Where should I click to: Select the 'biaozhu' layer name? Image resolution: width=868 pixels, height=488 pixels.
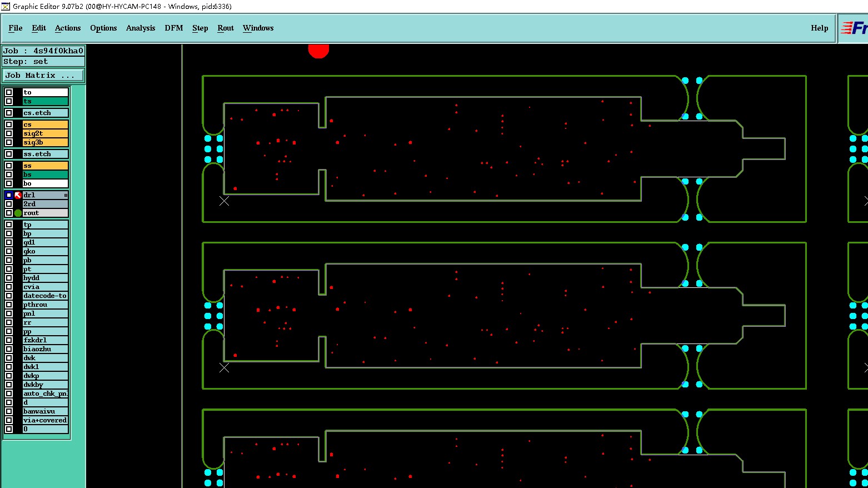(45, 349)
